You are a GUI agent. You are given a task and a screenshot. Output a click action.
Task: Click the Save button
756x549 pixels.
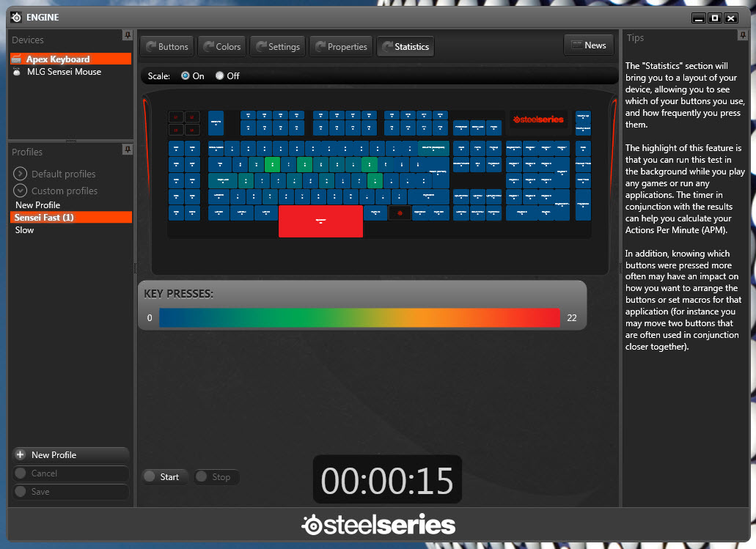point(71,492)
